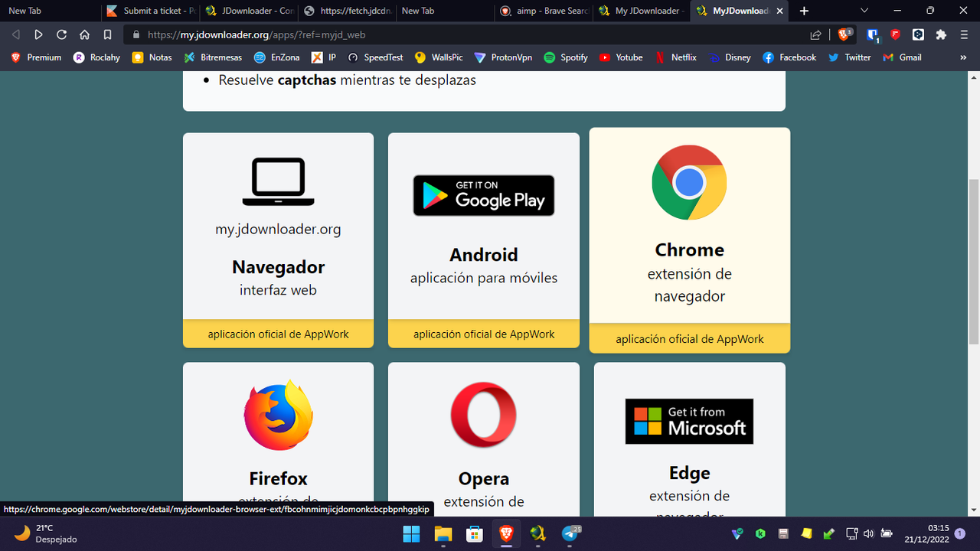
Task: Click the 'Android' card heading
Action: [484, 255]
